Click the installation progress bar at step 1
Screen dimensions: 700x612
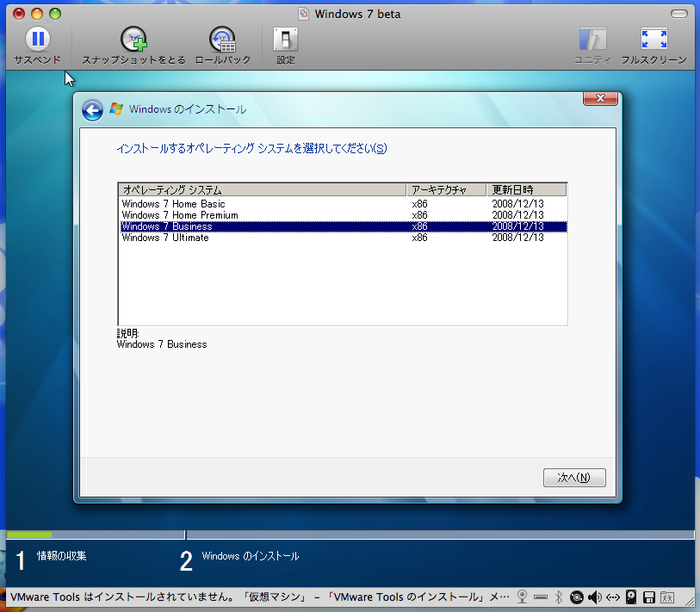pos(96,535)
